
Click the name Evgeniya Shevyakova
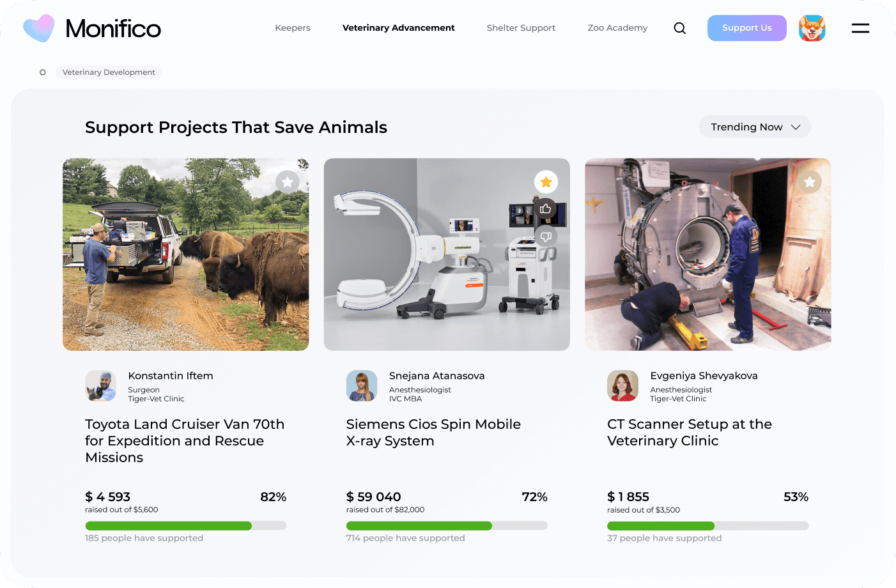point(704,376)
